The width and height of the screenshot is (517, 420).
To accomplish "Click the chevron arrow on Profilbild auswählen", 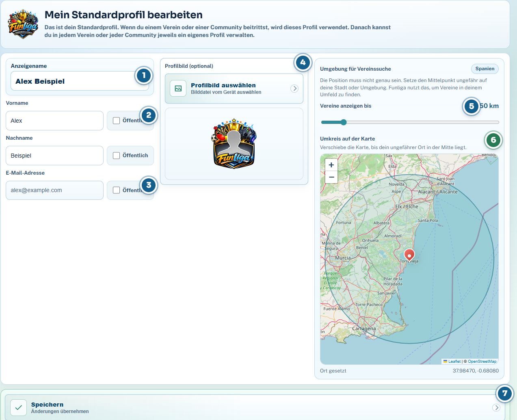I will [x=294, y=89].
